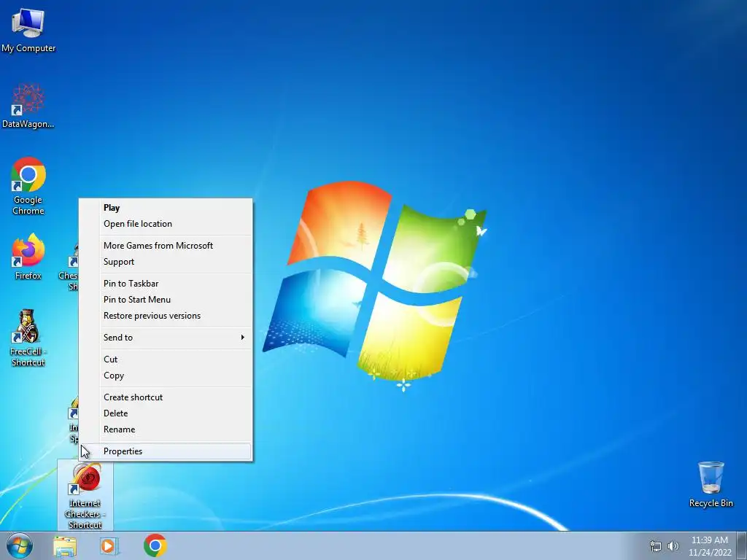Launch Windows Media Player from taskbar
The height and width of the screenshot is (560, 747).
click(109, 545)
